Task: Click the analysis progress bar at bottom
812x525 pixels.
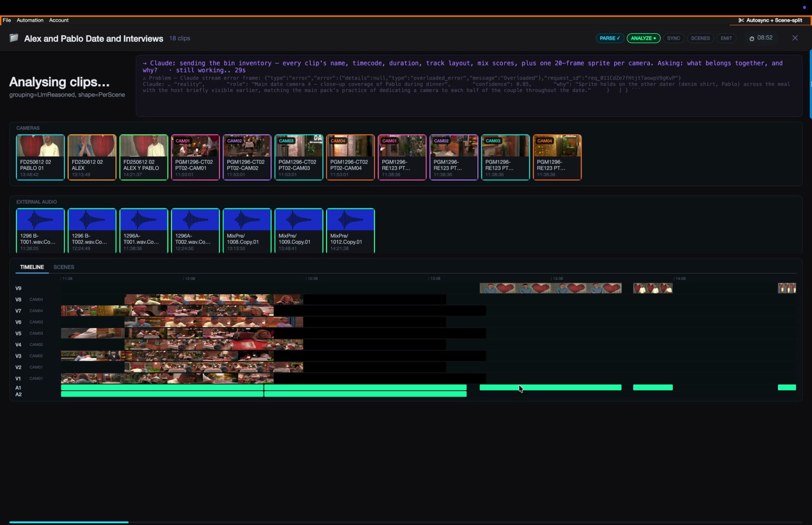Action: (69, 522)
